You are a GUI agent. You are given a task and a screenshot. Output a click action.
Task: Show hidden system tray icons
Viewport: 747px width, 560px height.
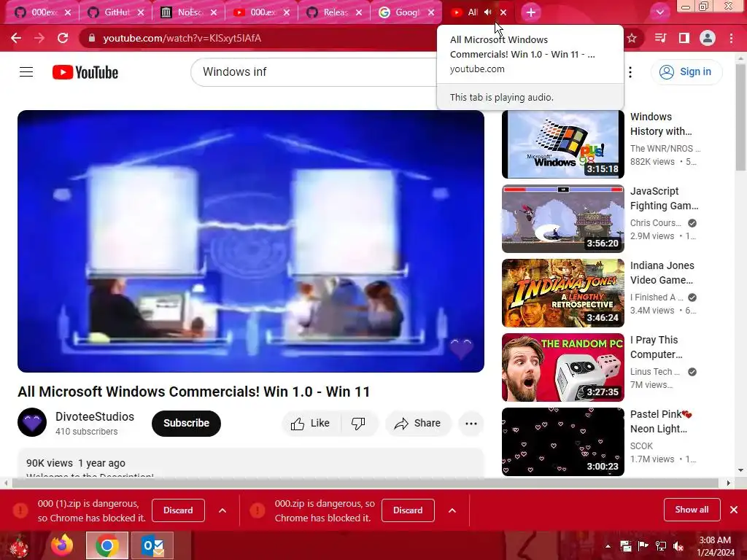608,546
